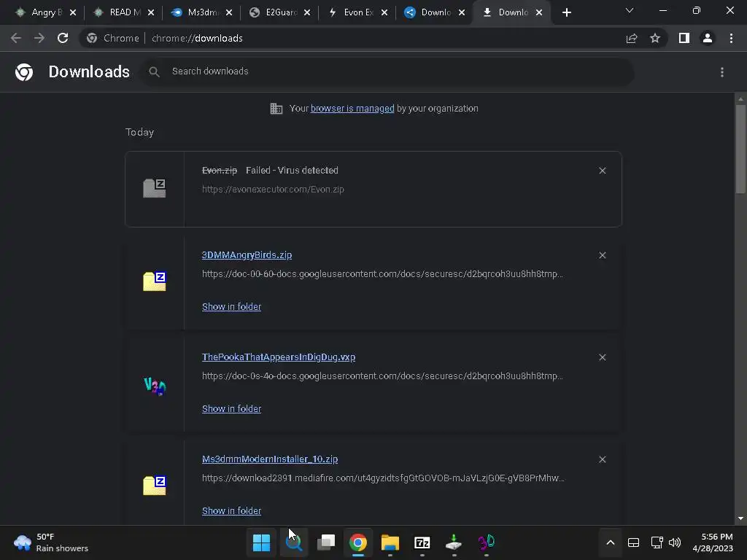Click the 3DMMAngryBirds.zip file icon
This screenshot has height=560, width=747.
155,281
